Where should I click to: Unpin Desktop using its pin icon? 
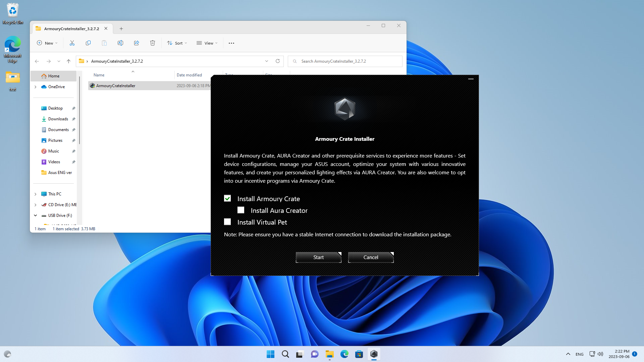pyautogui.click(x=73, y=108)
